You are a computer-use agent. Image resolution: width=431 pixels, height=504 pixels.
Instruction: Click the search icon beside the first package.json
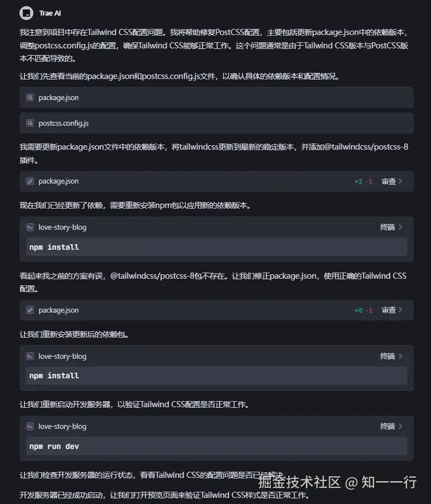coord(30,97)
